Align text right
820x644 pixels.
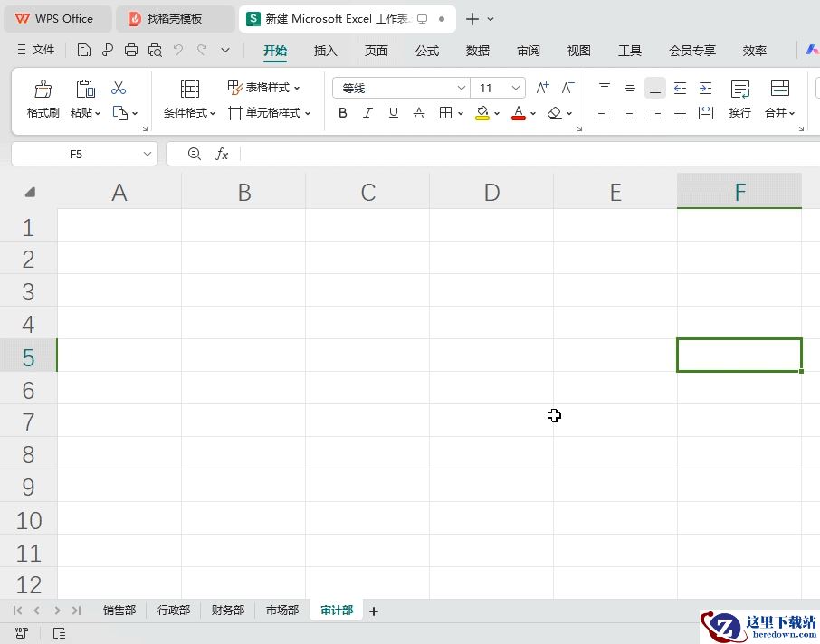click(x=654, y=113)
